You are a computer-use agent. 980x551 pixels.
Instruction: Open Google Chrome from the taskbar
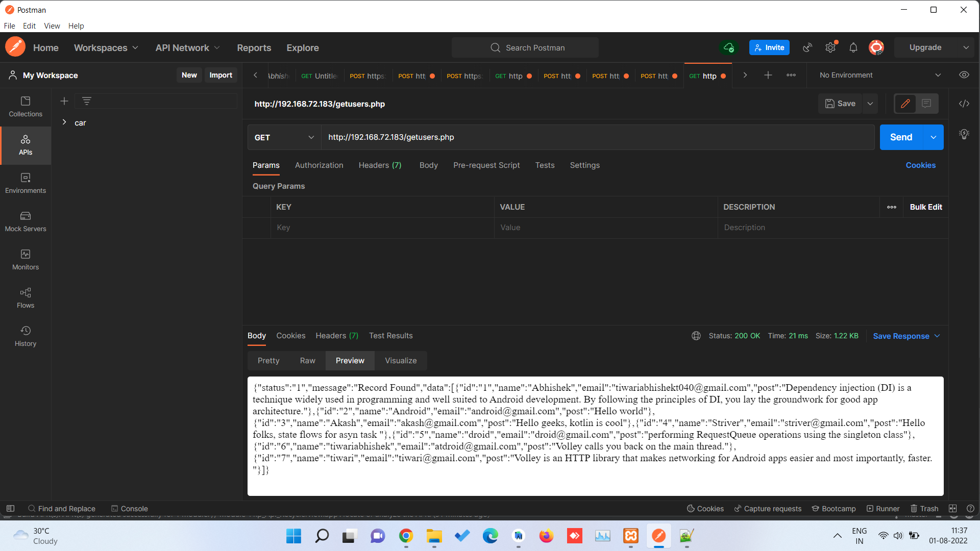tap(406, 536)
